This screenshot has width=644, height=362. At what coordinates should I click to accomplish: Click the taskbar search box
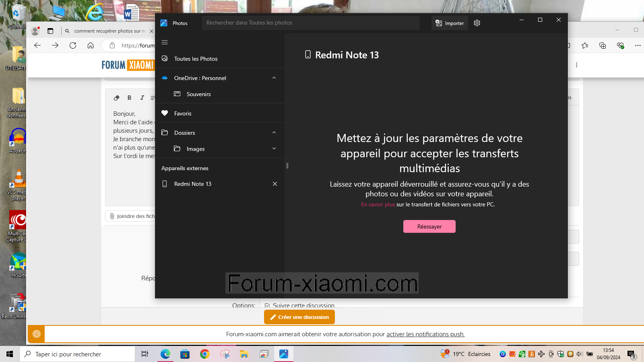(77, 354)
